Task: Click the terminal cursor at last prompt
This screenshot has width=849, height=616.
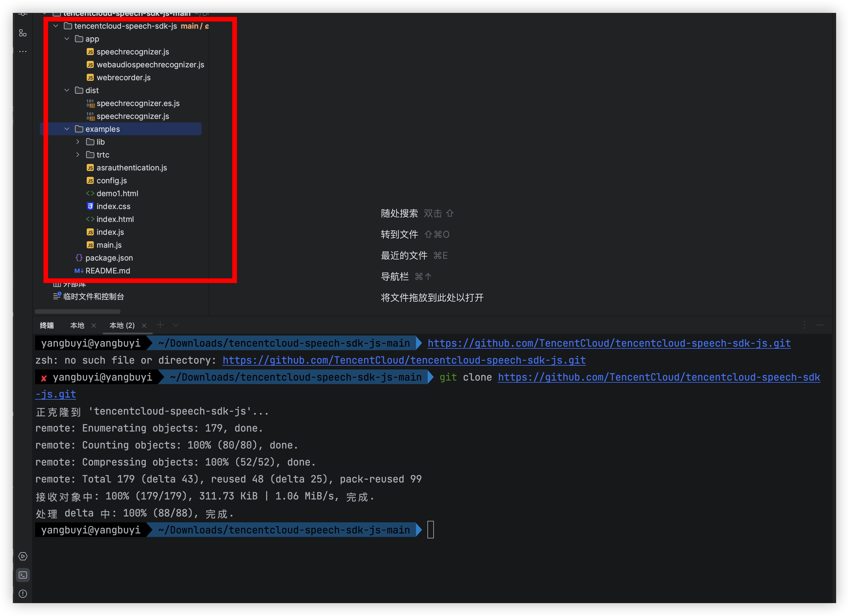Action: [x=430, y=530]
